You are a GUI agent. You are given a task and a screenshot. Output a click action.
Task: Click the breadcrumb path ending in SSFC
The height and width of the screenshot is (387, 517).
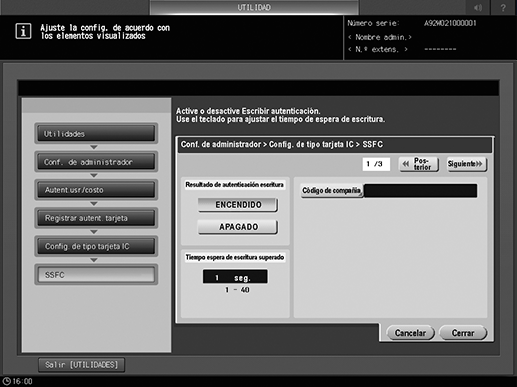[x=282, y=145]
